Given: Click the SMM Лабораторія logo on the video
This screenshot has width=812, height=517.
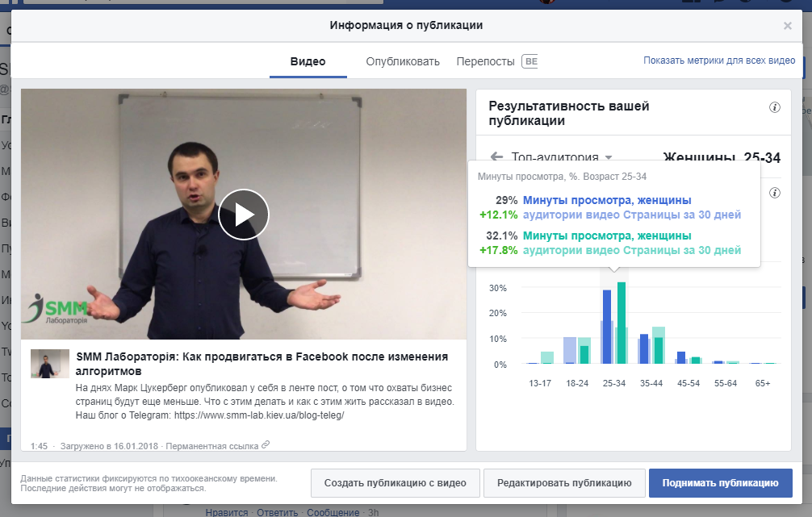Looking at the screenshot, I should [58, 309].
